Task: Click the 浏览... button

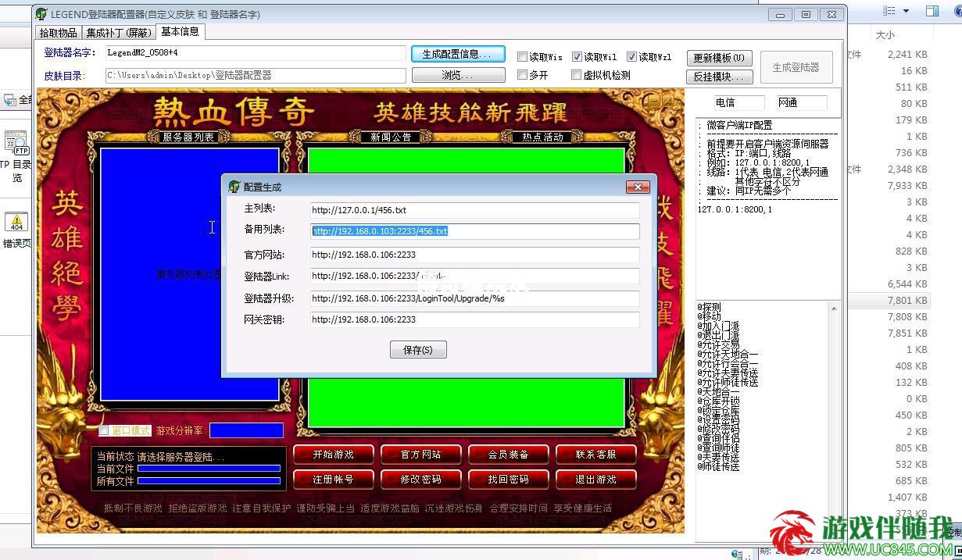Action: pyautogui.click(x=457, y=75)
